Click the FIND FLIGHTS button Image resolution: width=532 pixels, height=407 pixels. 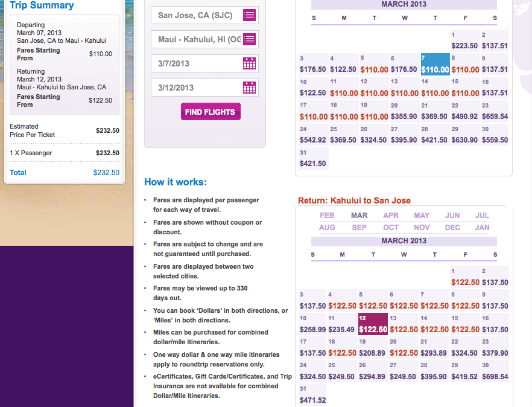pyautogui.click(x=211, y=112)
